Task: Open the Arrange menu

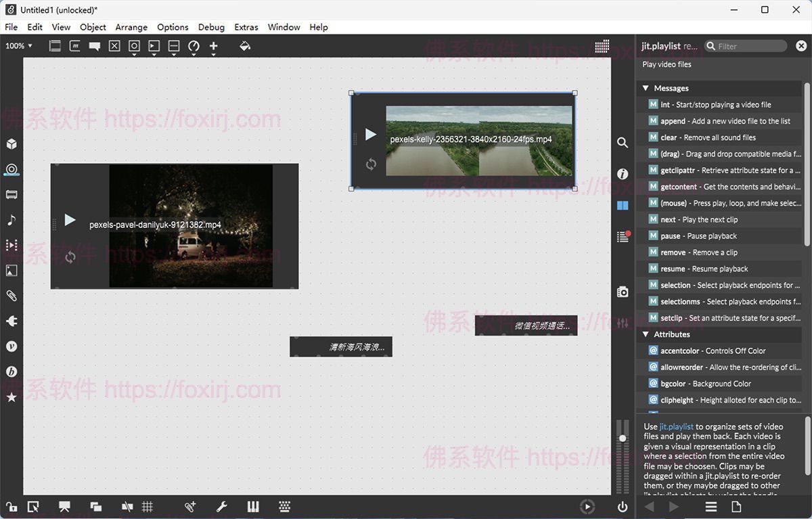Action: click(x=131, y=27)
